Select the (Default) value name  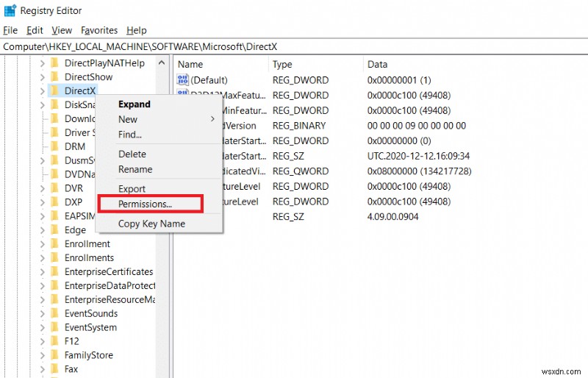[209, 80]
